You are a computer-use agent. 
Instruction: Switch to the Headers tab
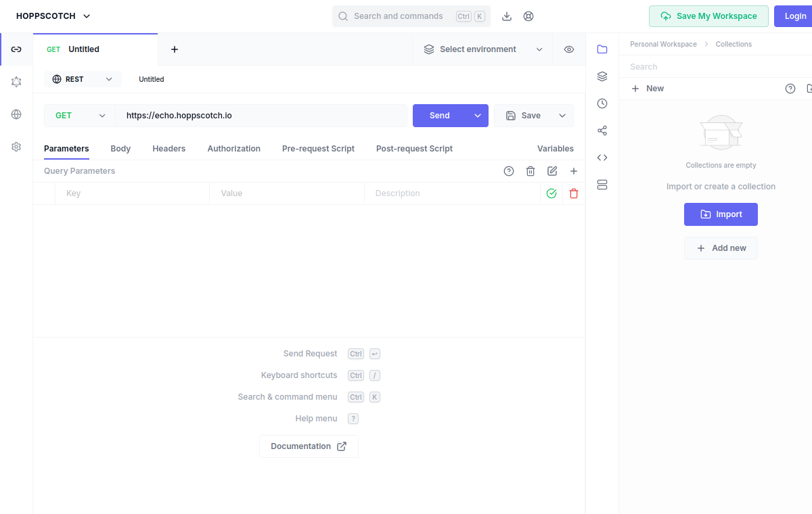169,149
